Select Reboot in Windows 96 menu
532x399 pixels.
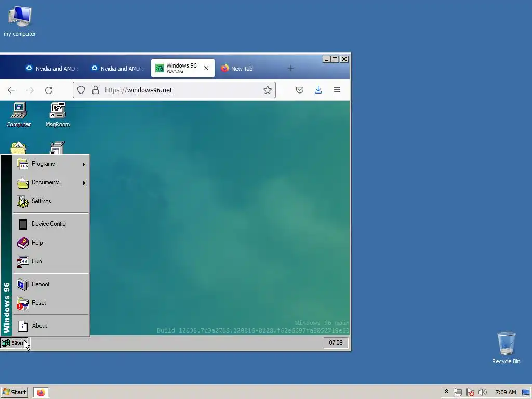click(x=51, y=284)
